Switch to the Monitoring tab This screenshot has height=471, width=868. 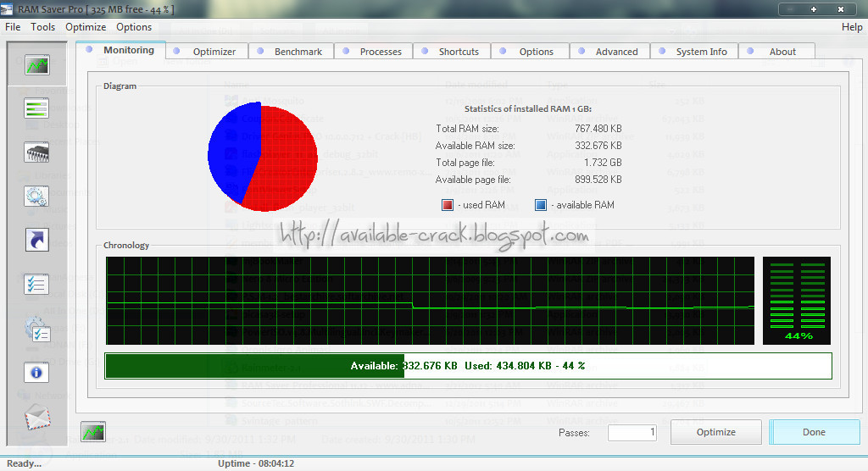pos(121,50)
